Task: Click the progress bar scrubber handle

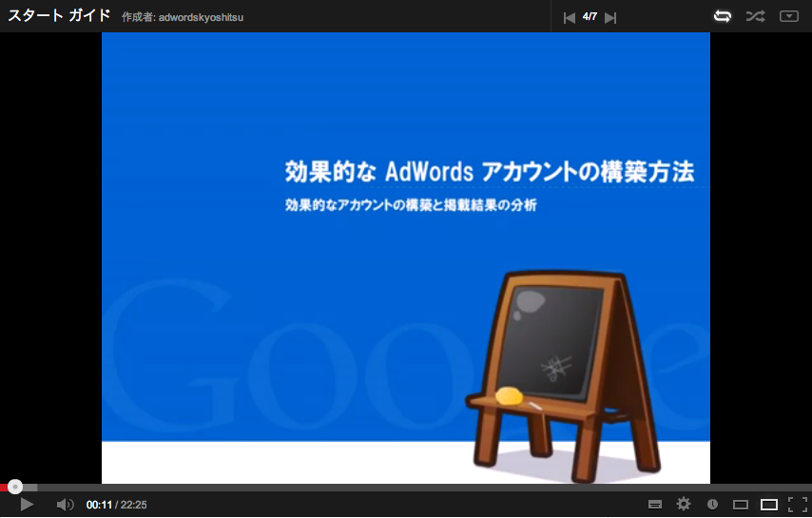Action: click(15, 487)
